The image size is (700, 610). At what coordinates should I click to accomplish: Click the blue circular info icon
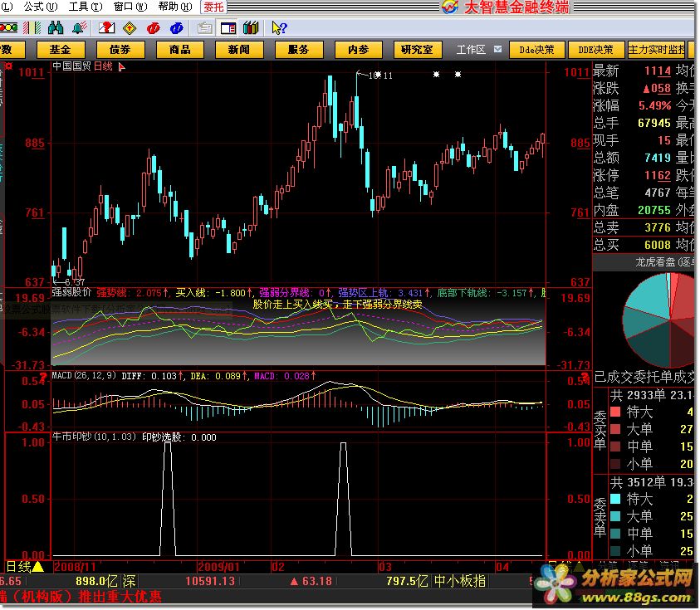[x=176, y=28]
